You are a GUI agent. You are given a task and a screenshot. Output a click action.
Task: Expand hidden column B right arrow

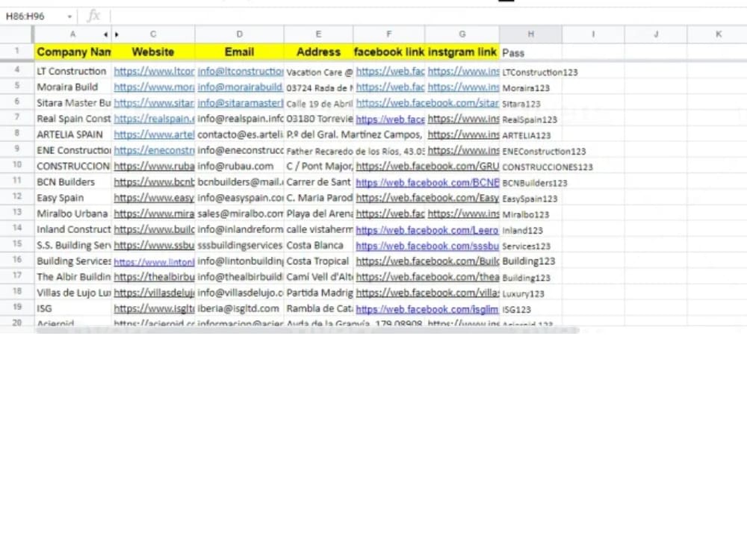tap(117, 34)
